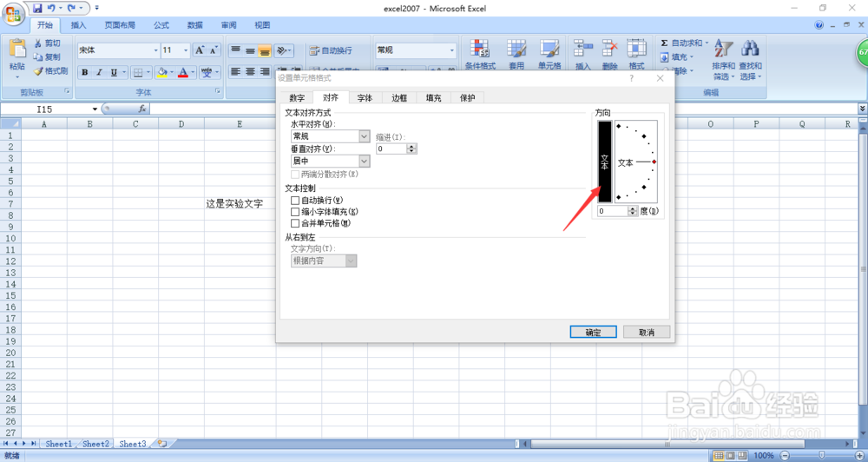
Task: Click Center text horizontally in the ribbon
Action: click(x=250, y=72)
